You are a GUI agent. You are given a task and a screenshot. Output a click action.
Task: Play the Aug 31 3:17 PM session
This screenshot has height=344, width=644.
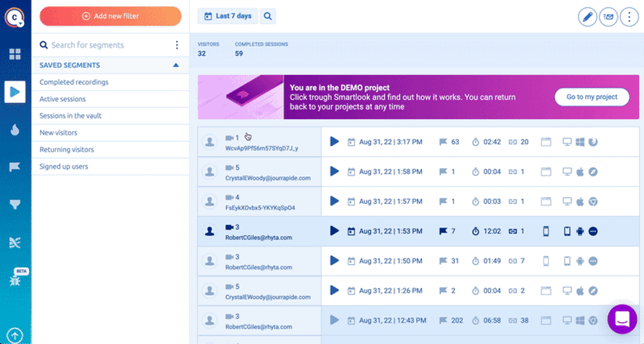(334, 142)
